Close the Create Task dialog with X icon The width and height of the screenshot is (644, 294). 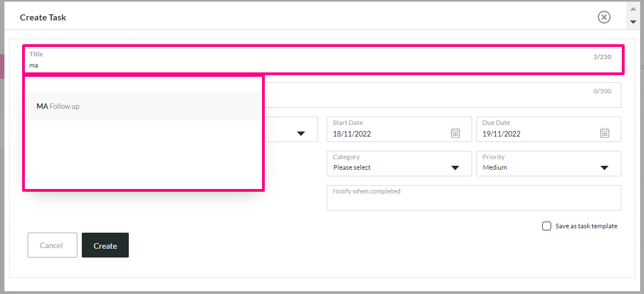[x=604, y=17]
